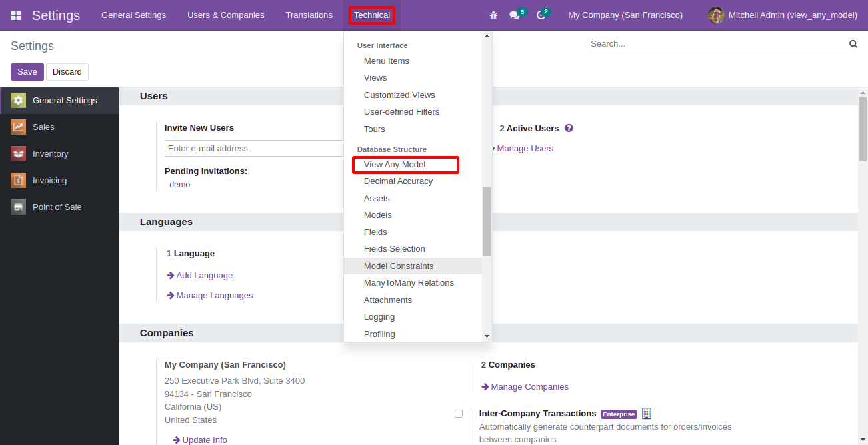This screenshot has width=868, height=445.
Task: Select Invoicing tab in settings sidebar
Action: coord(59,181)
